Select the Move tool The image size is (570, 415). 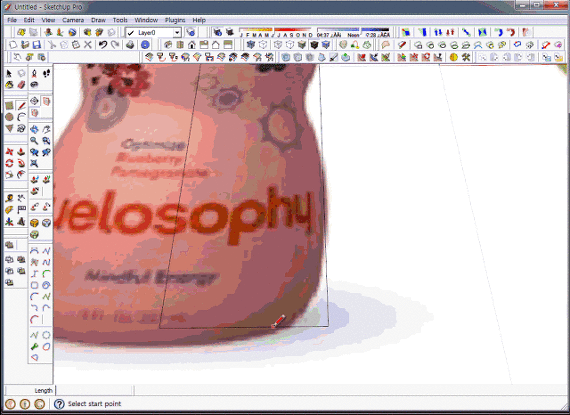[9, 152]
